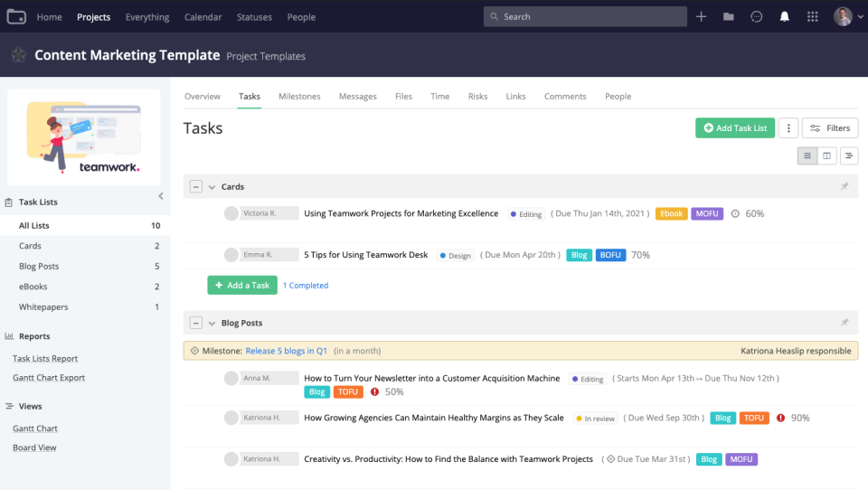Open the three-dot task options menu
The image size is (868, 490).
(788, 128)
